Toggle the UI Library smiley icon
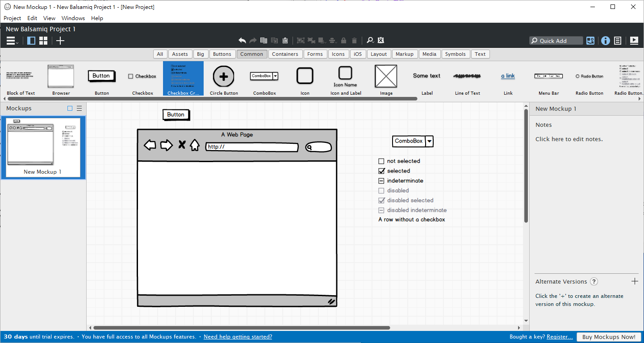 tap(590, 41)
